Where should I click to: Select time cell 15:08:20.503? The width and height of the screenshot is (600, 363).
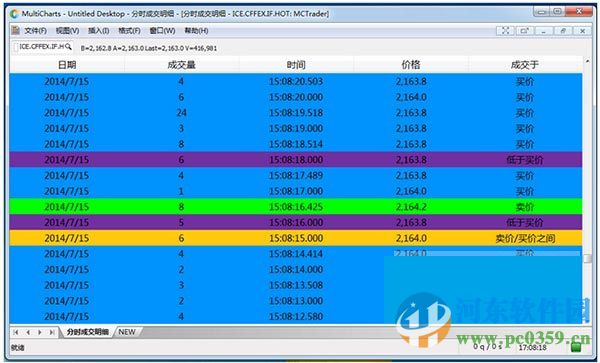point(296,81)
